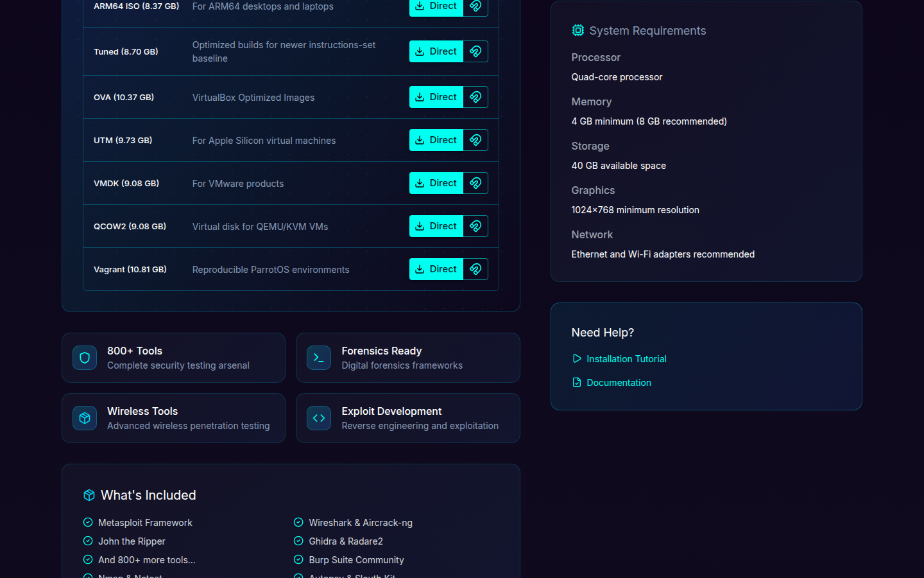
Task: Click the "1024×768 minimum resolution" text
Action: point(635,210)
